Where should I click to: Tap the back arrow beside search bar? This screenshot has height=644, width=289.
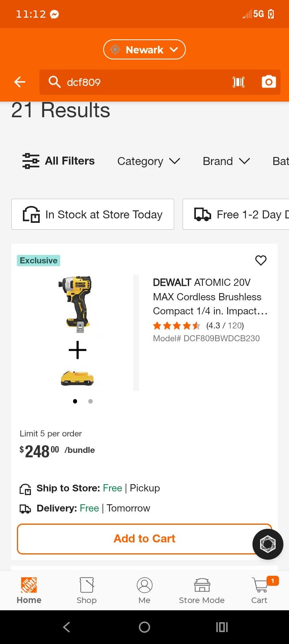pyautogui.click(x=20, y=82)
